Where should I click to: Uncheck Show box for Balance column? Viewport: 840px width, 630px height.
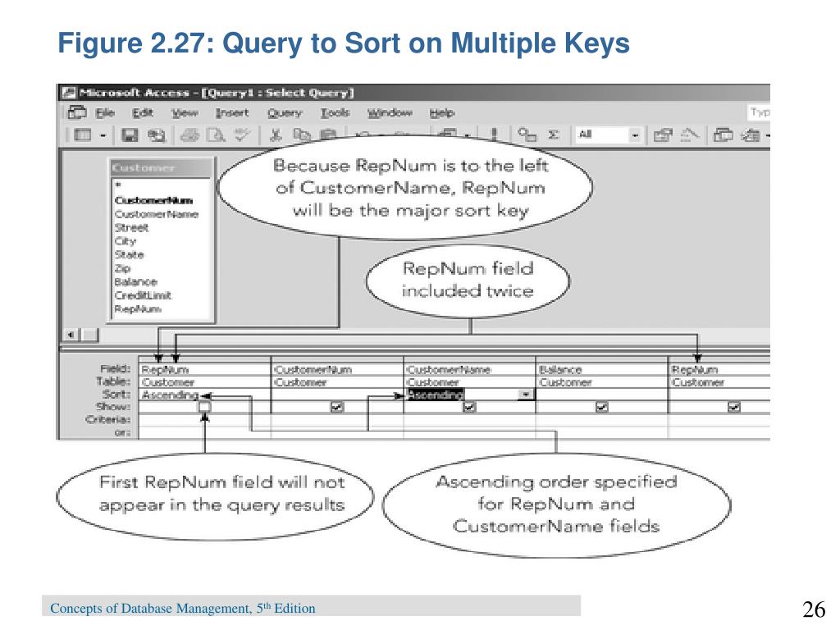point(601,407)
